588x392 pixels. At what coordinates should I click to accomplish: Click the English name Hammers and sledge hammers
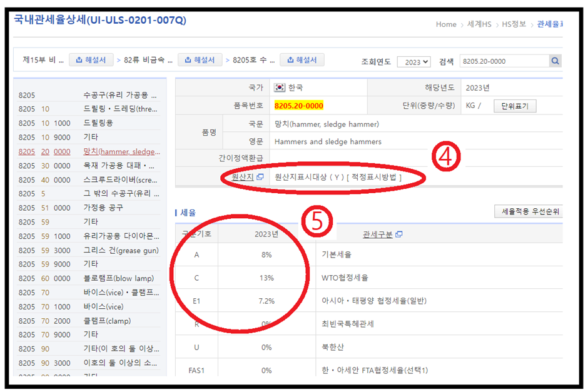click(x=328, y=142)
